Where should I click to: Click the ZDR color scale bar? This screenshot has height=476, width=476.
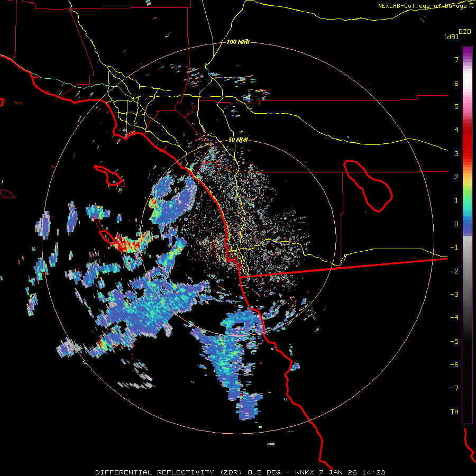tap(467, 235)
